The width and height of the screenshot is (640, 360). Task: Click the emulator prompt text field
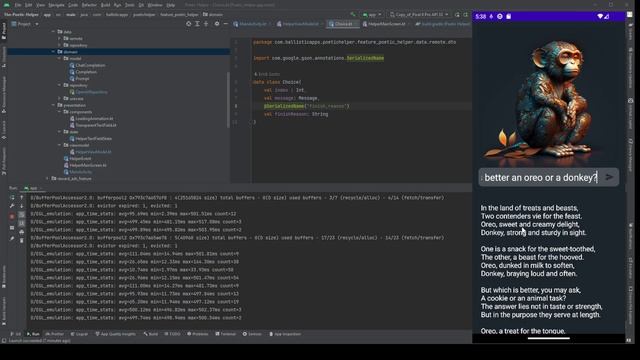point(541,178)
